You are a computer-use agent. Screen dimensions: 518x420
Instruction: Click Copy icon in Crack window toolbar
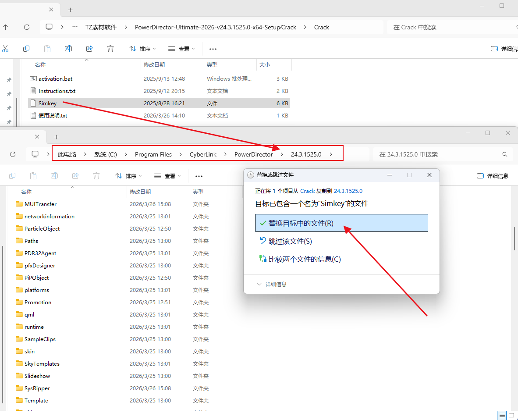(x=26, y=49)
